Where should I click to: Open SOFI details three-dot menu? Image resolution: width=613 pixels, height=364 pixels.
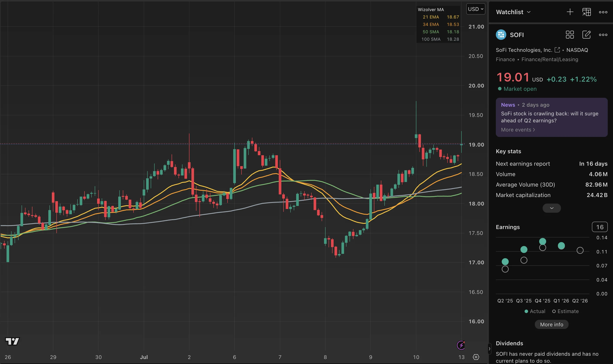[603, 35]
